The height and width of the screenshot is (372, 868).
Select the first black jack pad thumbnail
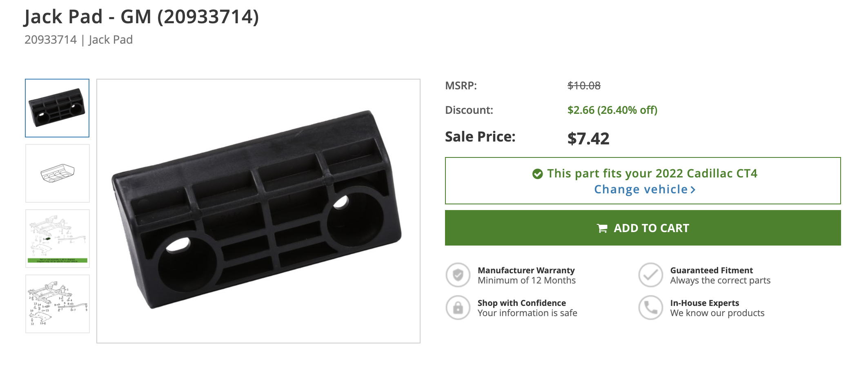coord(57,108)
